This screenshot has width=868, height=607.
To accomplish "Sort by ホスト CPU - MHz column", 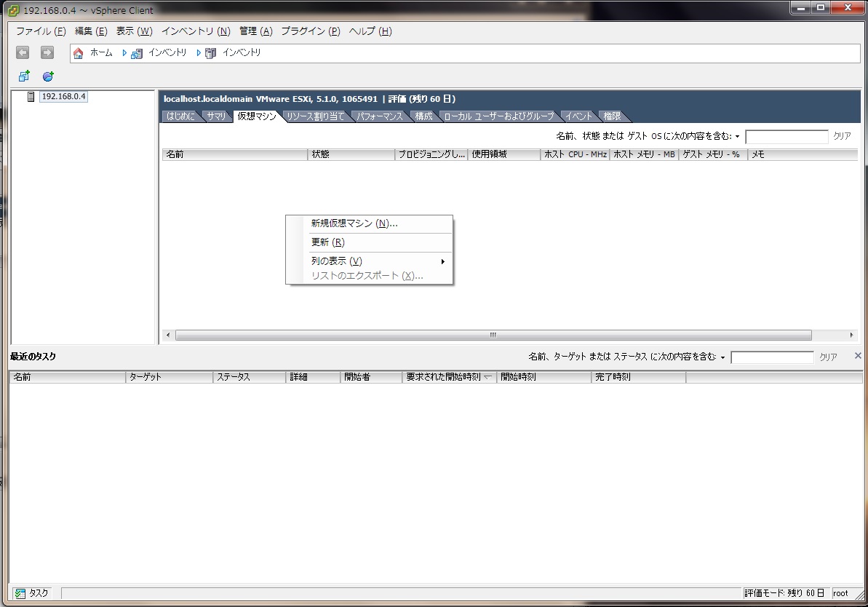I will click(576, 154).
